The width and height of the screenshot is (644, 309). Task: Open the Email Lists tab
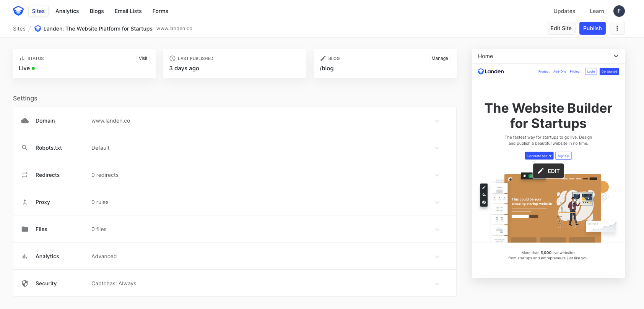(x=128, y=11)
